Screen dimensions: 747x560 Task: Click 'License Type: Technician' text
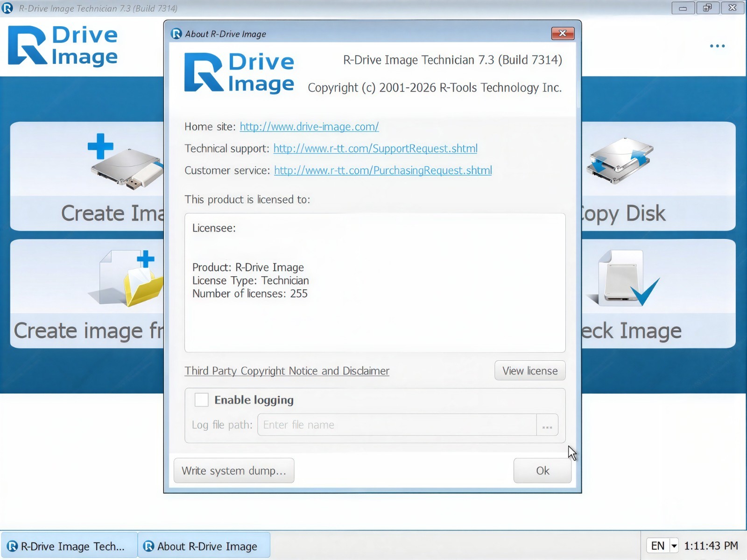click(x=251, y=280)
